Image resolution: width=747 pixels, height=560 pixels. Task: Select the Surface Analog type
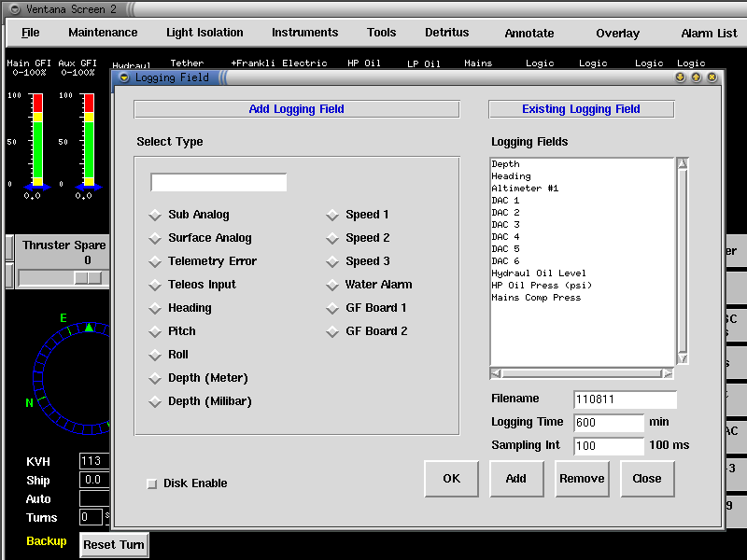(155, 239)
